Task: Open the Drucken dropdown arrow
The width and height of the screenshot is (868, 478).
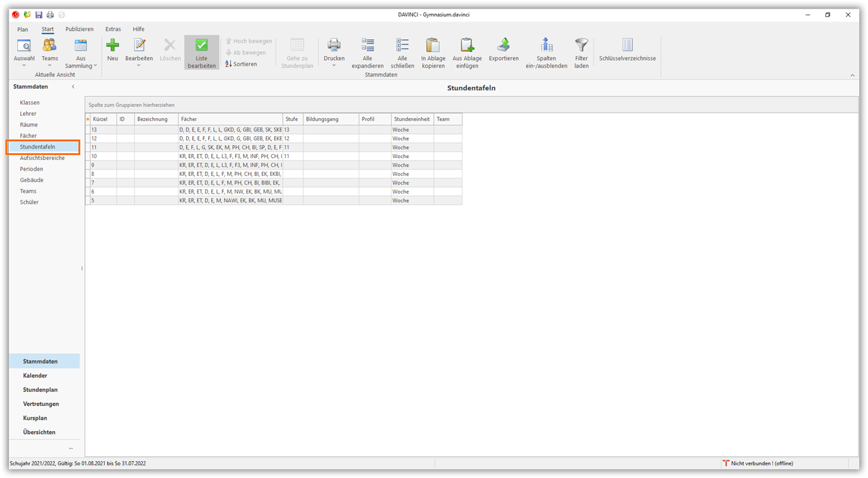Action: pos(334,66)
